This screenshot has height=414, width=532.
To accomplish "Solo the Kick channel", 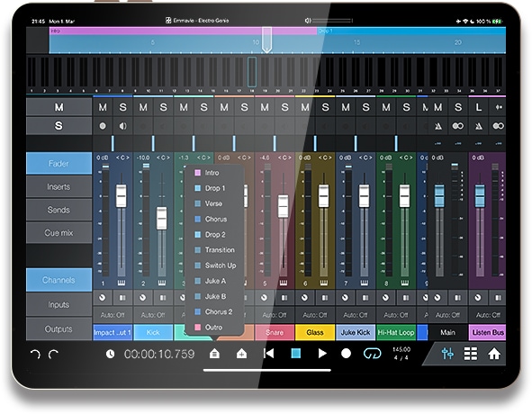I will 164,108.
